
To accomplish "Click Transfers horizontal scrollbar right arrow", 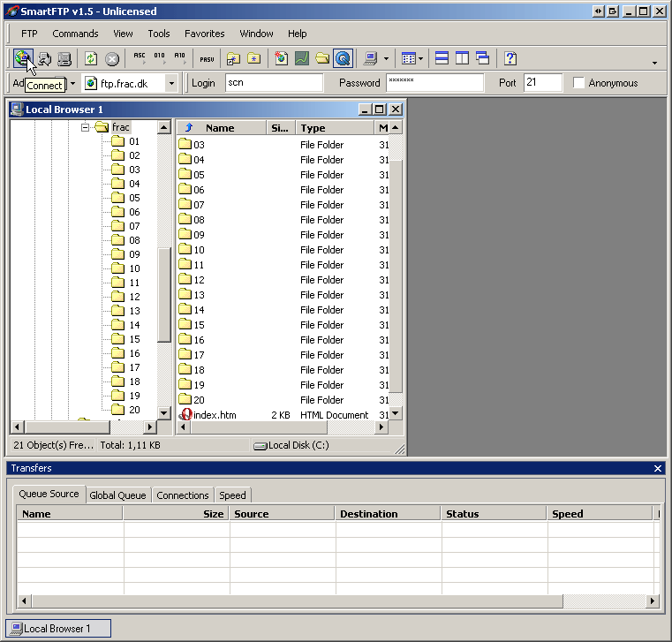I will 652,600.
